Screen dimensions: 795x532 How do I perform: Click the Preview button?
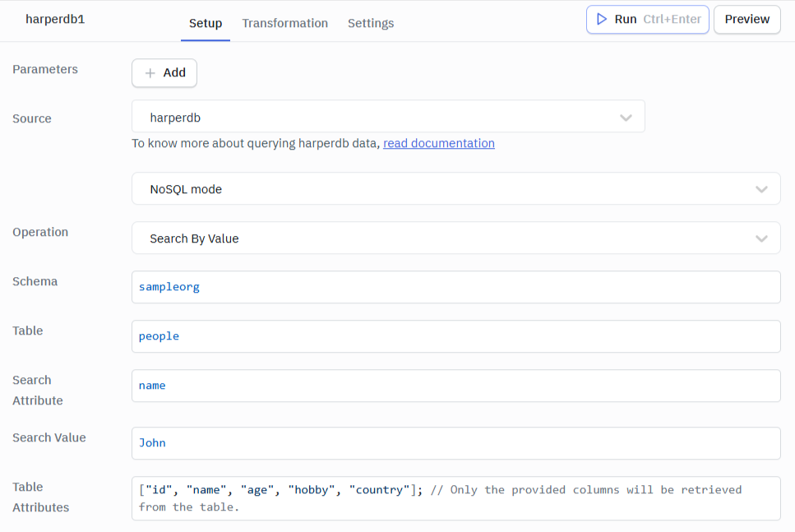[746, 19]
